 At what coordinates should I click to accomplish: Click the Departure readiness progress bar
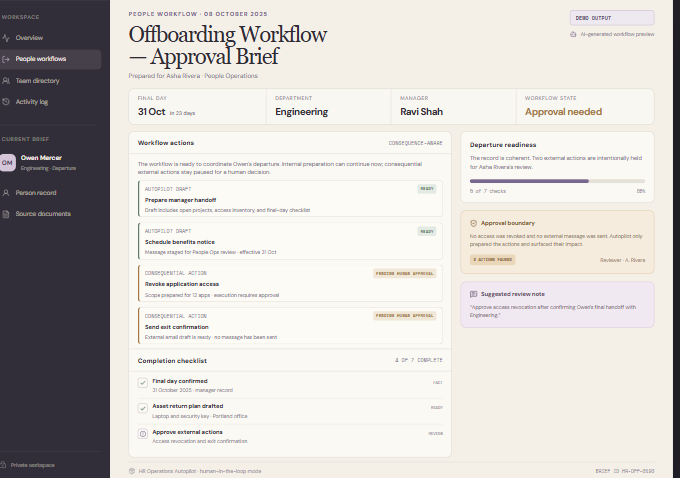[557, 181]
